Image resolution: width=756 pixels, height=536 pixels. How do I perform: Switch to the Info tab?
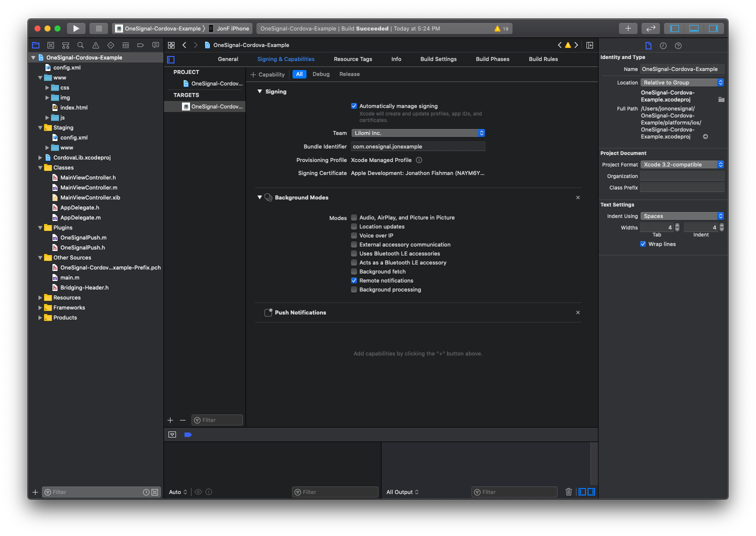tap(396, 59)
